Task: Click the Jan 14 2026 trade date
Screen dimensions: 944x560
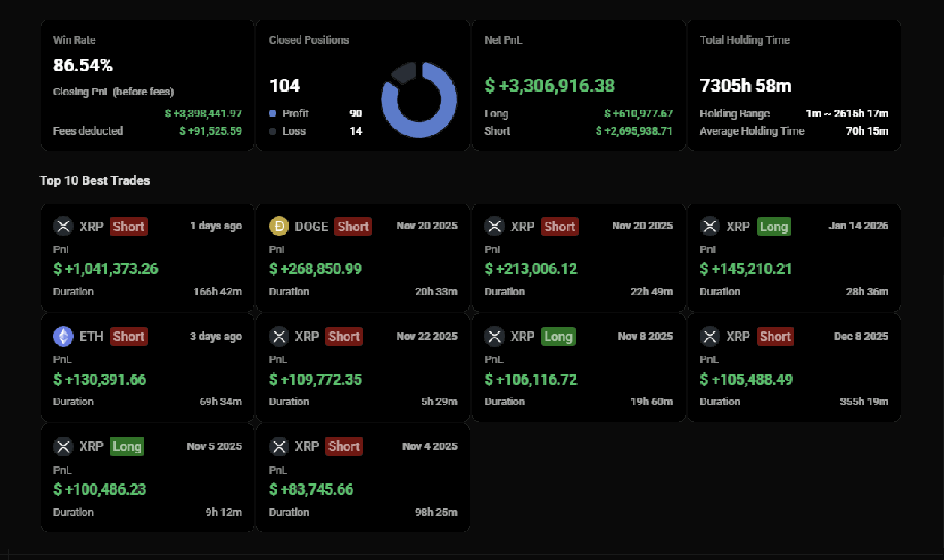Action: pyautogui.click(x=858, y=226)
